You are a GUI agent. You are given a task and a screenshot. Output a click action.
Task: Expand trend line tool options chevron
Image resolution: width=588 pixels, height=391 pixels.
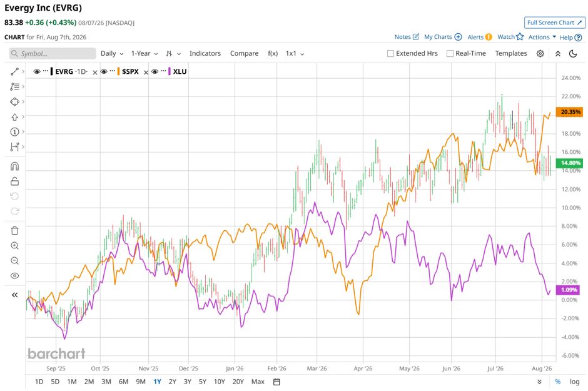(23, 71)
